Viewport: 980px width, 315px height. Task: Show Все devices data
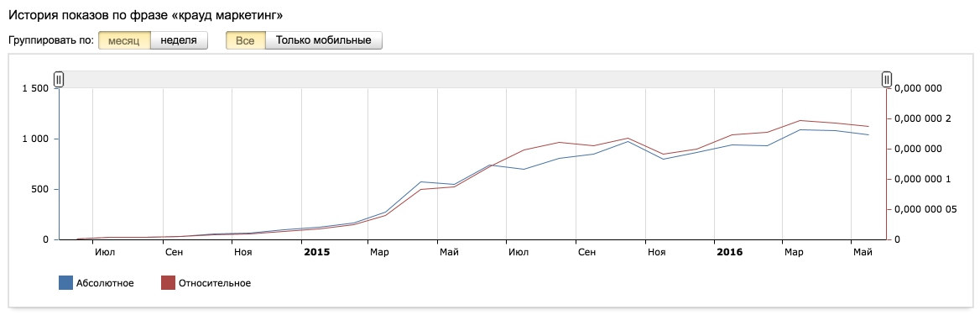[x=245, y=40]
